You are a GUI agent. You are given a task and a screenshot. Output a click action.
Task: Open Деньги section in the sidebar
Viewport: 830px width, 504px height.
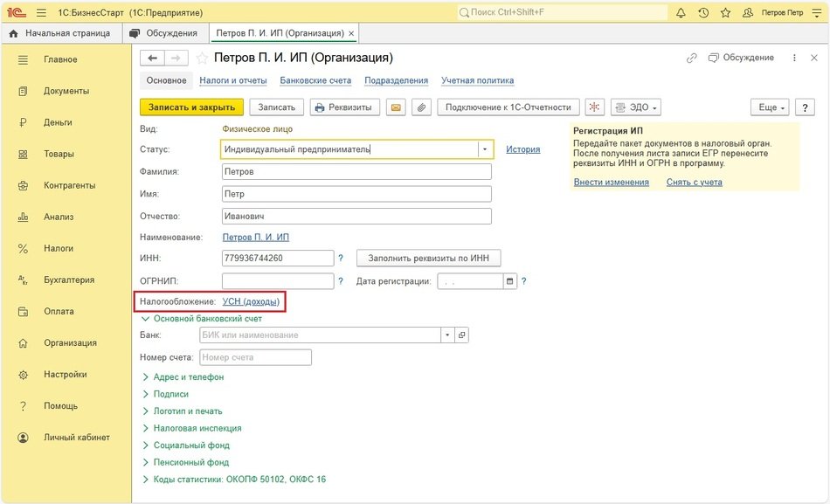[58, 123]
